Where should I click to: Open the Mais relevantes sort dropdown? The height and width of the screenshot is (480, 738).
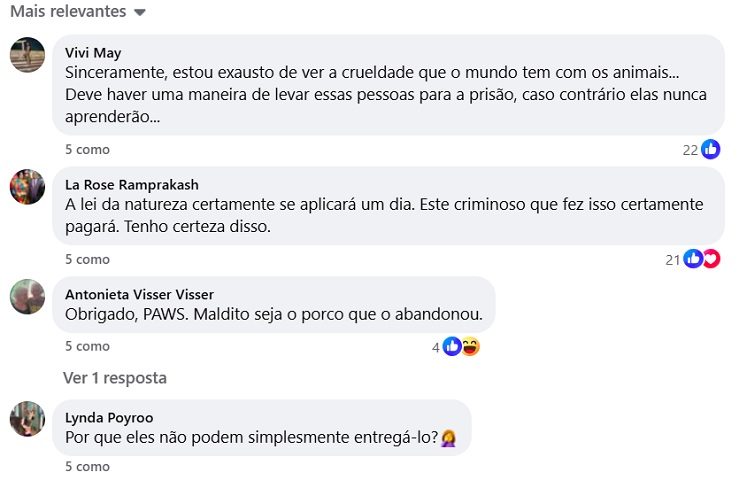(78, 12)
